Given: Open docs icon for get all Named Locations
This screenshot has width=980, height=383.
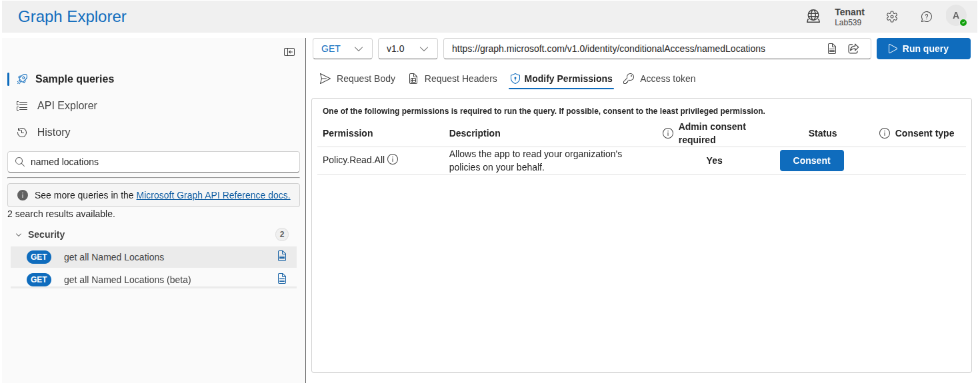Looking at the screenshot, I should (282, 256).
